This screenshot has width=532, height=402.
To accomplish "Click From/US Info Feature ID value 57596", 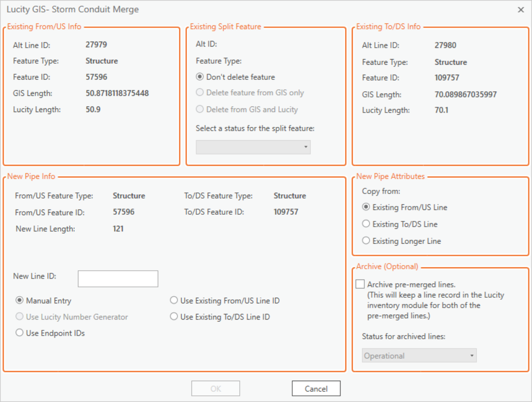I will click(97, 77).
